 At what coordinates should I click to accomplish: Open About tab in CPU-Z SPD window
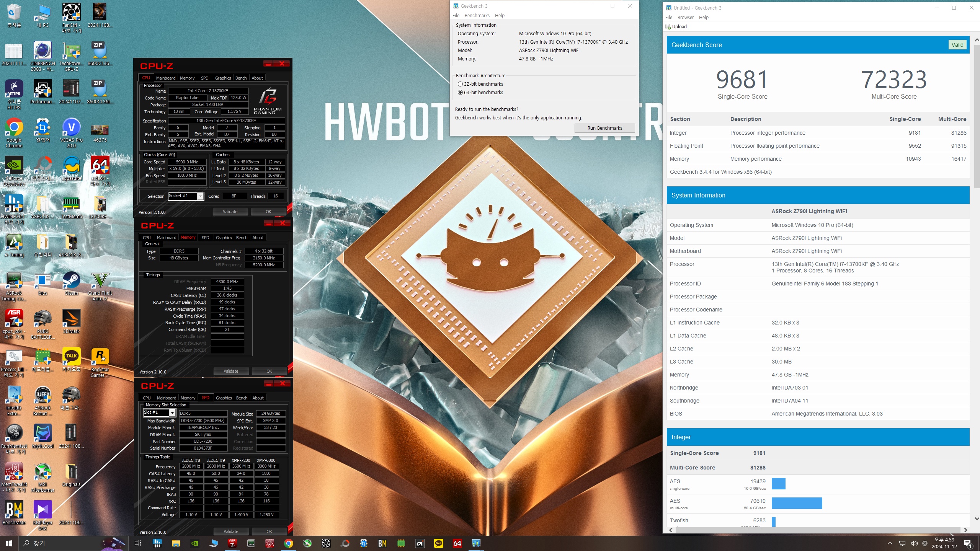[258, 398]
